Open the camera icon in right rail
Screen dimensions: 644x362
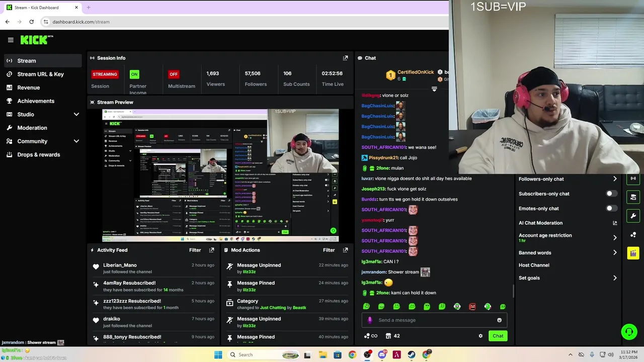633,197
